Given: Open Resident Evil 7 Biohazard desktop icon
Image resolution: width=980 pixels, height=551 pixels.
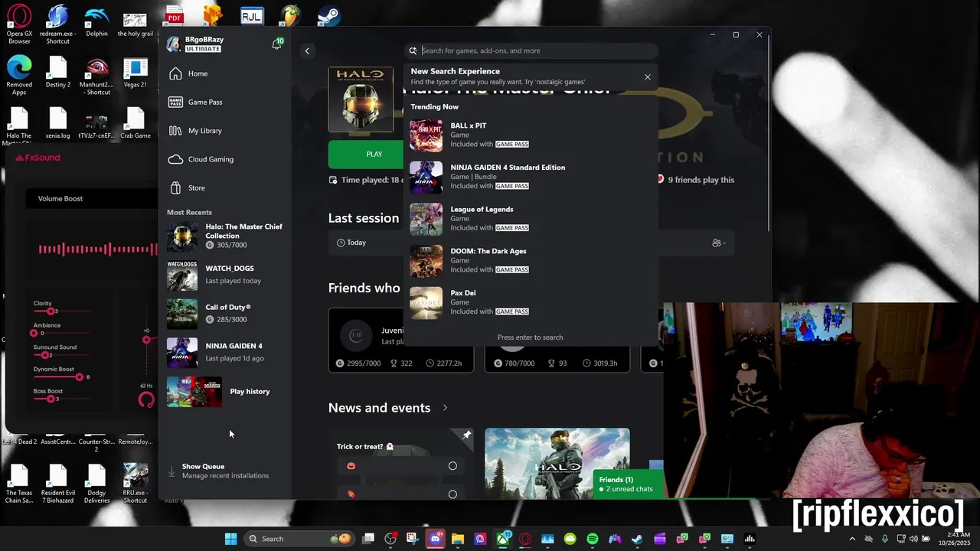Looking at the screenshot, I should pyautogui.click(x=58, y=484).
